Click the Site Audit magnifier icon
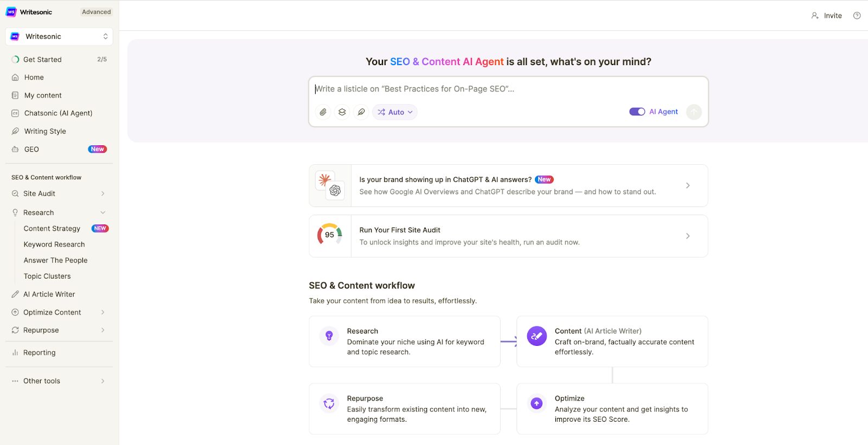The width and height of the screenshot is (868, 445). coord(15,194)
